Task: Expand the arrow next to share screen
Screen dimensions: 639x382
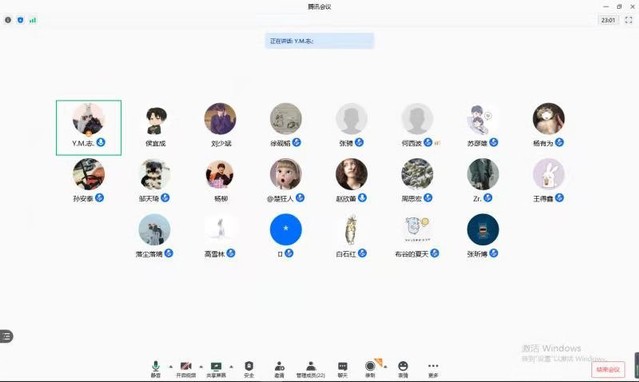Action: coord(231,366)
